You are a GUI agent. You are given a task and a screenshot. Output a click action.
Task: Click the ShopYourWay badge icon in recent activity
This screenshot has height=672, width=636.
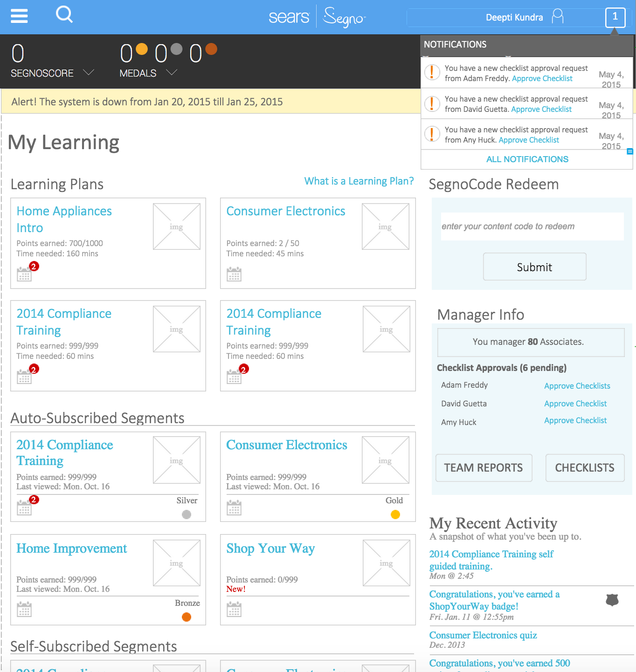612,600
